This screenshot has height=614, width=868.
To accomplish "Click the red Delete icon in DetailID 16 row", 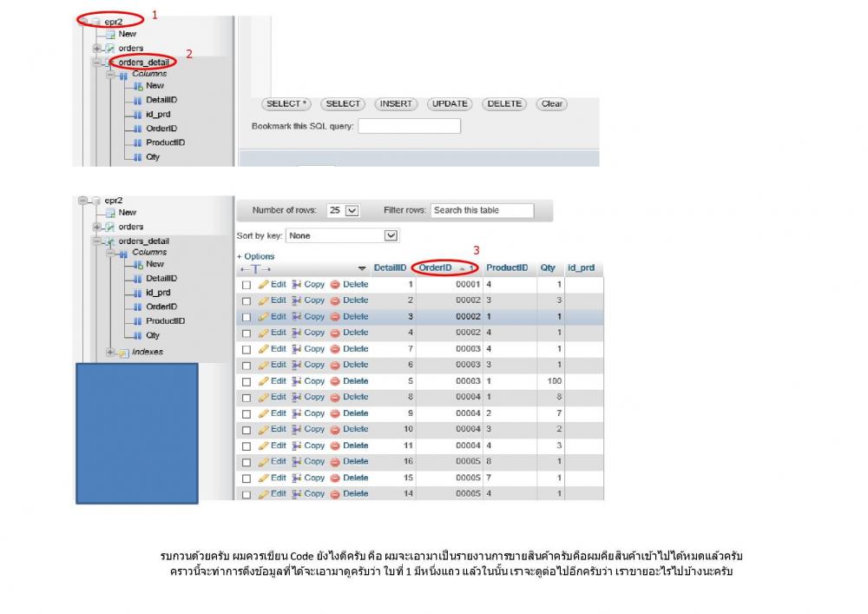I will click(x=335, y=462).
